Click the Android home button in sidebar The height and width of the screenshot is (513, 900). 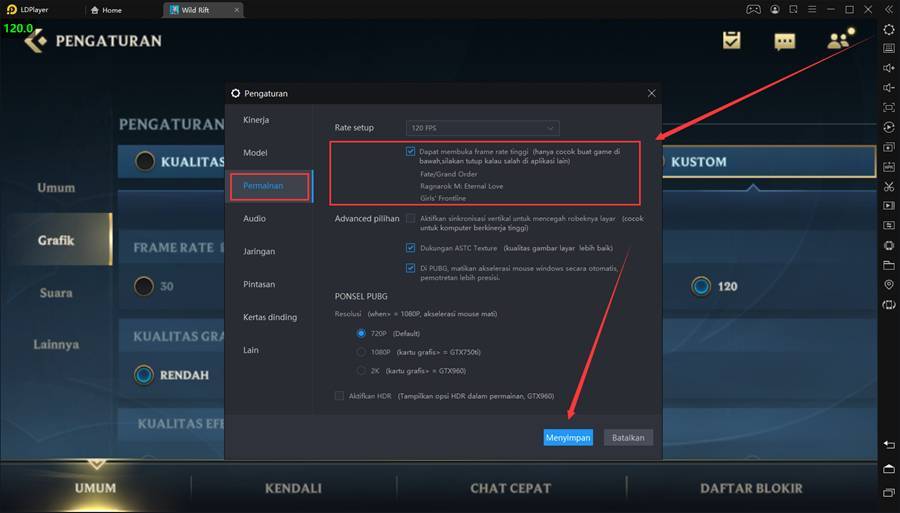coord(889,468)
